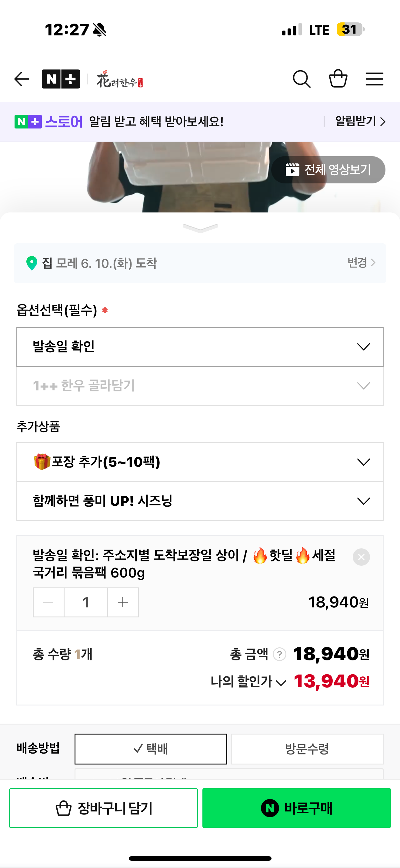Increase quantity with the plus button

click(x=123, y=602)
